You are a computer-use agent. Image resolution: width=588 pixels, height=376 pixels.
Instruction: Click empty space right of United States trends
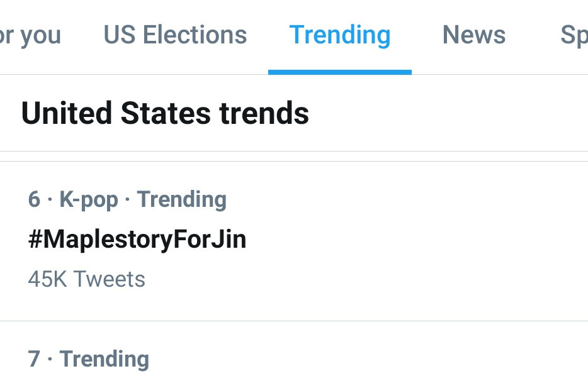pos(447,114)
